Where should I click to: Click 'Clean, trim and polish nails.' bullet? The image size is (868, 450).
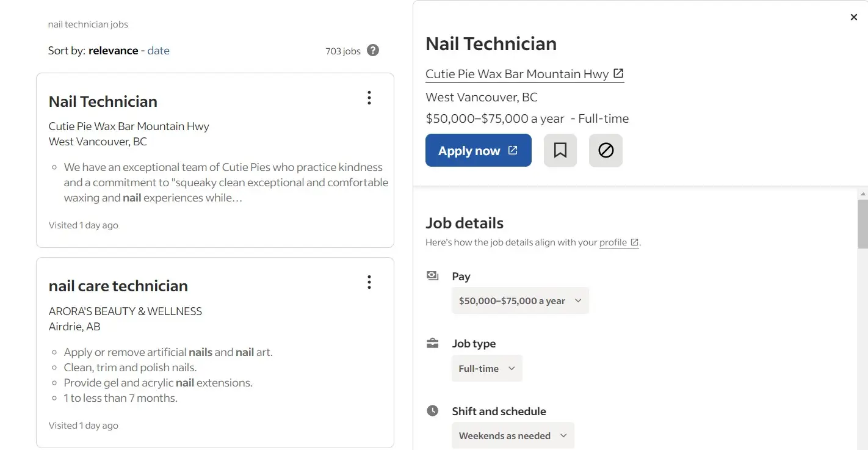point(130,368)
